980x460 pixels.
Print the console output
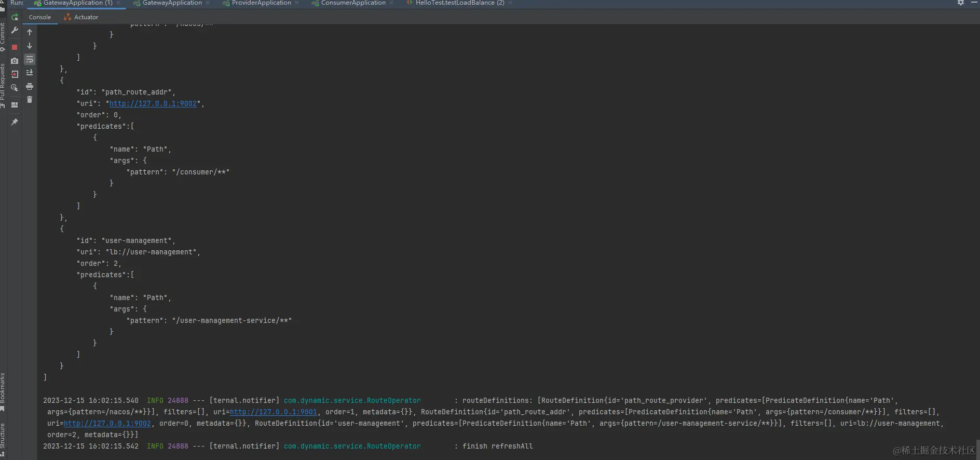(30, 86)
